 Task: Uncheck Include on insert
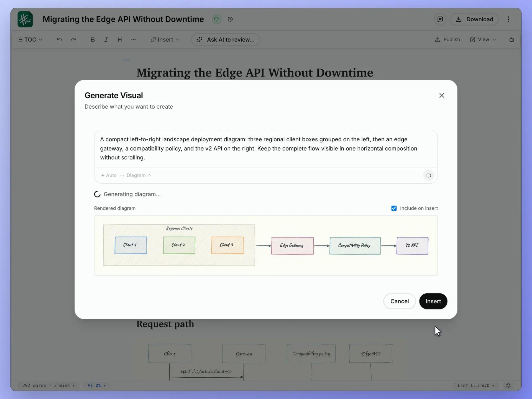coord(394,208)
